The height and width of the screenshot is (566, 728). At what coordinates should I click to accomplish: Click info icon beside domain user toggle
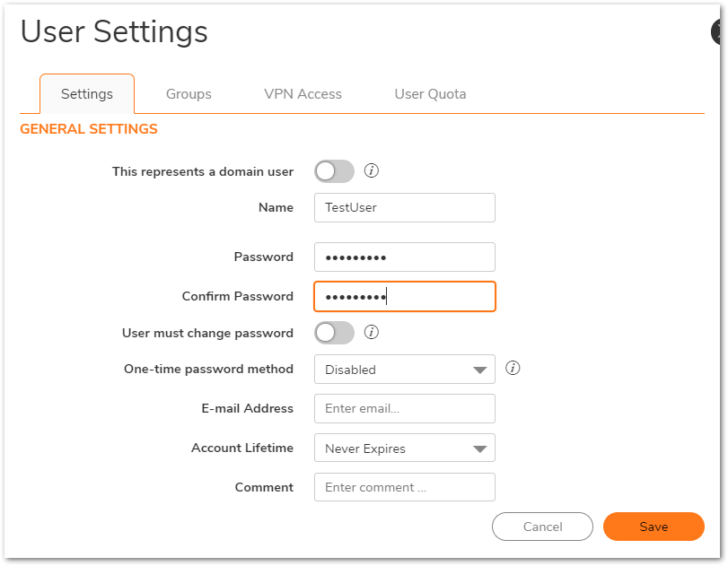[x=372, y=171]
